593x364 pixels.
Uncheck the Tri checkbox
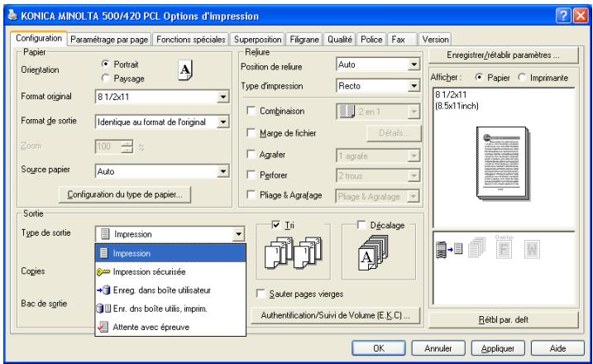tap(276, 225)
